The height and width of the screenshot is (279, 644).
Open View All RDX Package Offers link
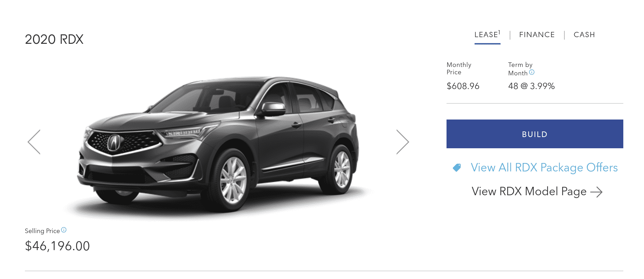pos(544,168)
